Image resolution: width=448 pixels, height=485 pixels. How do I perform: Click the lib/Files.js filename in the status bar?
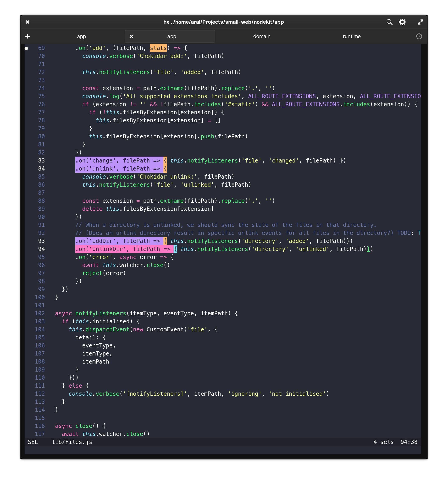(x=72, y=442)
